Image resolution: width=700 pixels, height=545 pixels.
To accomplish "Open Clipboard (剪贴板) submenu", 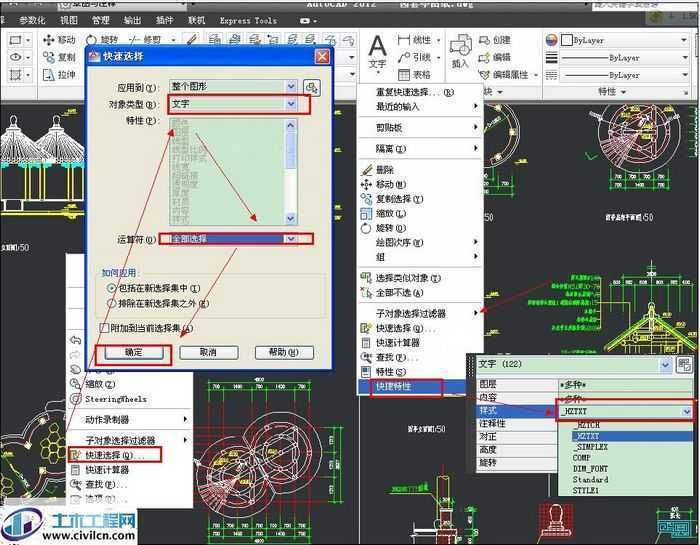I will pyautogui.click(x=420, y=128).
